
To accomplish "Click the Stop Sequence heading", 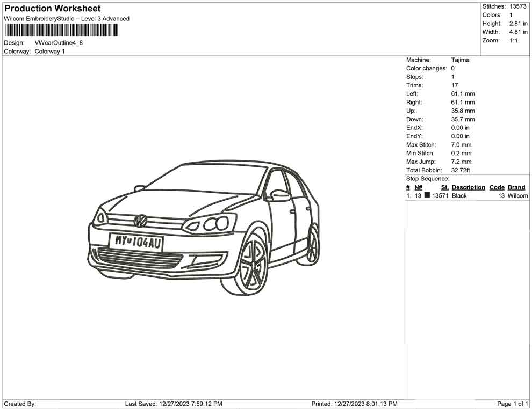I will click(428, 179).
